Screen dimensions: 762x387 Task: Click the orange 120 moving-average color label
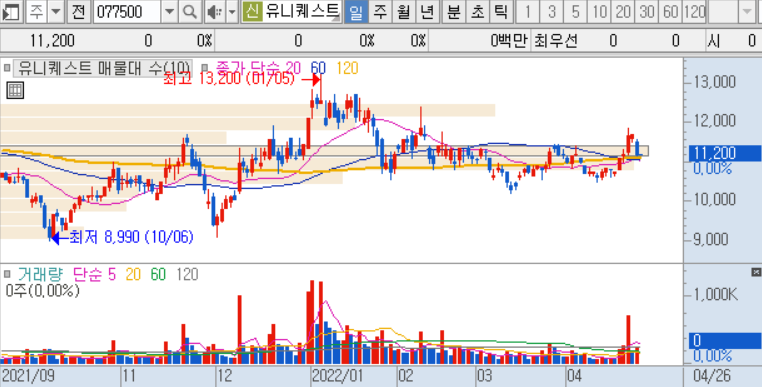coord(347,69)
